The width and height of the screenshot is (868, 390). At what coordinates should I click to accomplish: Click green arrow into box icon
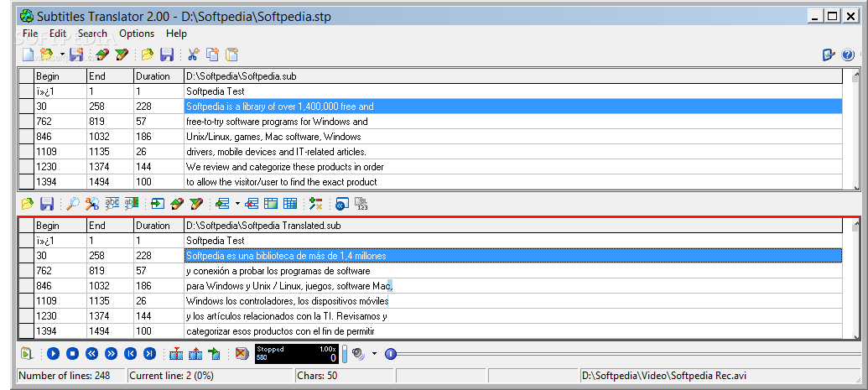tap(158, 204)
